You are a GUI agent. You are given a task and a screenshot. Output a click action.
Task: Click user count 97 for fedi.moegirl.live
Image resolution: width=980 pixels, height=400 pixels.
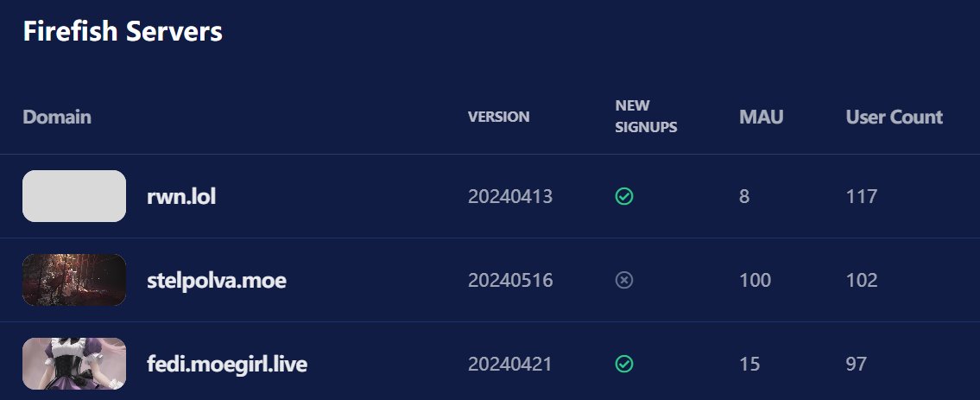[857, 365]
